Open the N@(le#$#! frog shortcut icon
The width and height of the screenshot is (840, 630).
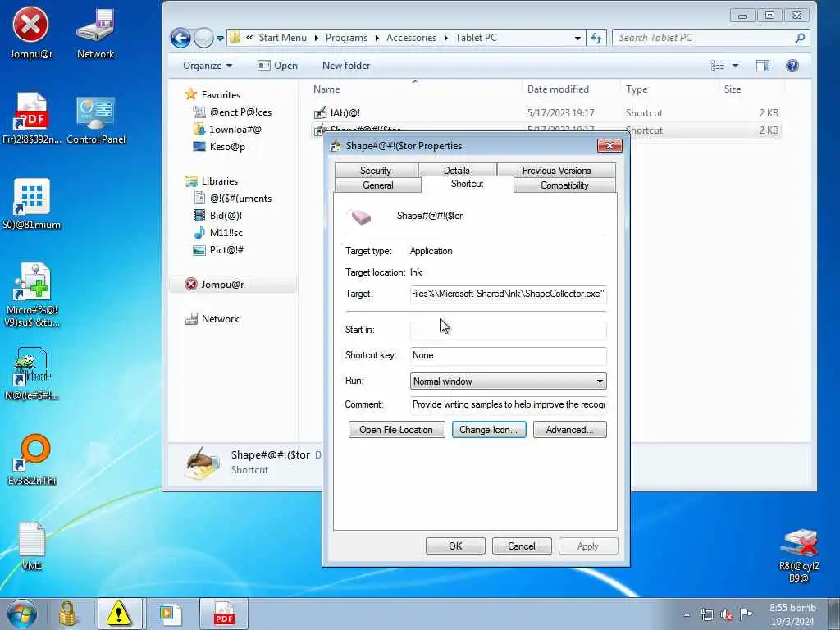pos(32,374)
